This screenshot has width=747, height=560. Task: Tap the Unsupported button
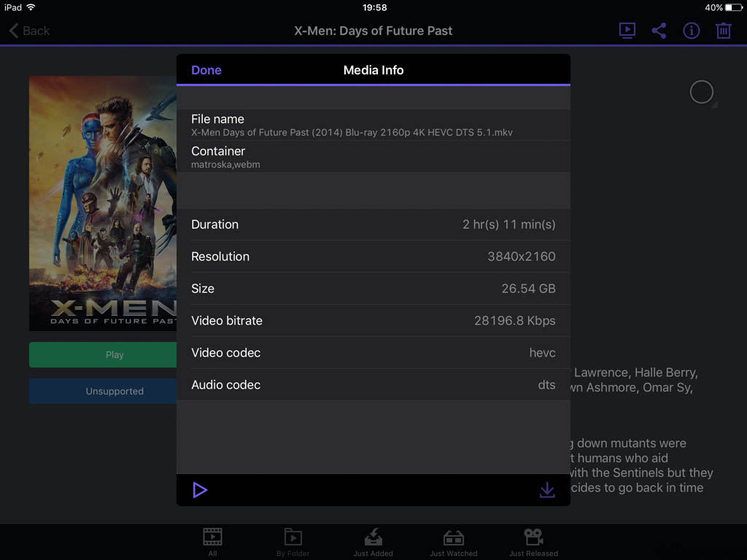coord(103,392)
